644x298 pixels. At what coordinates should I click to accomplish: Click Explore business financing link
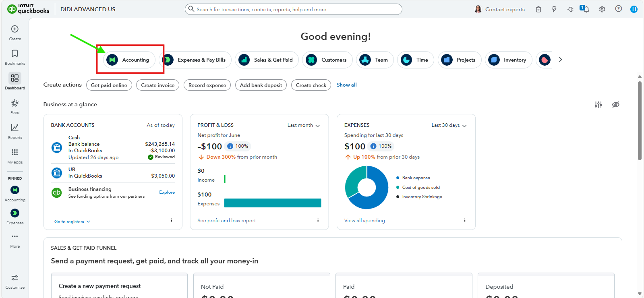click(x=167, y=192)
